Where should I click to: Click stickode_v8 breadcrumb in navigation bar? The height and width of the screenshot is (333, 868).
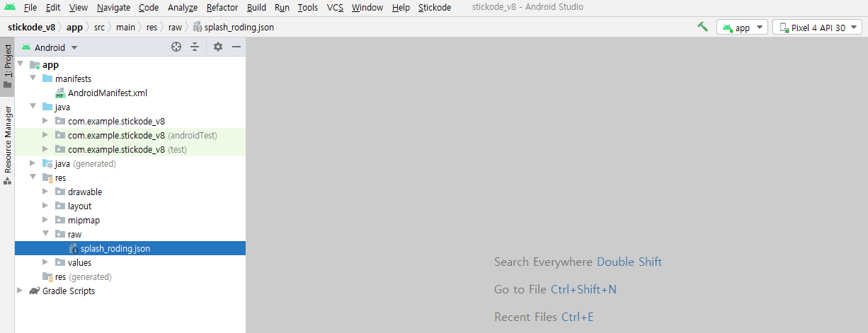coord(31,28)
